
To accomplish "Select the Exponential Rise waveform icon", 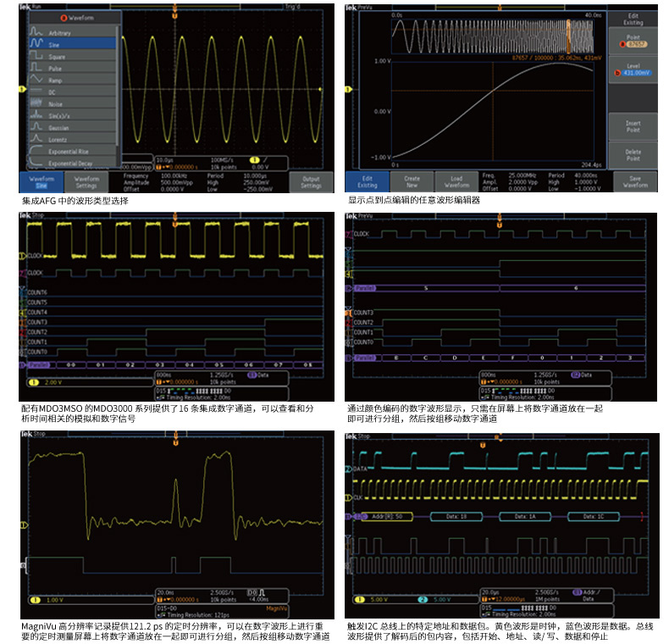I will point(36,152).
